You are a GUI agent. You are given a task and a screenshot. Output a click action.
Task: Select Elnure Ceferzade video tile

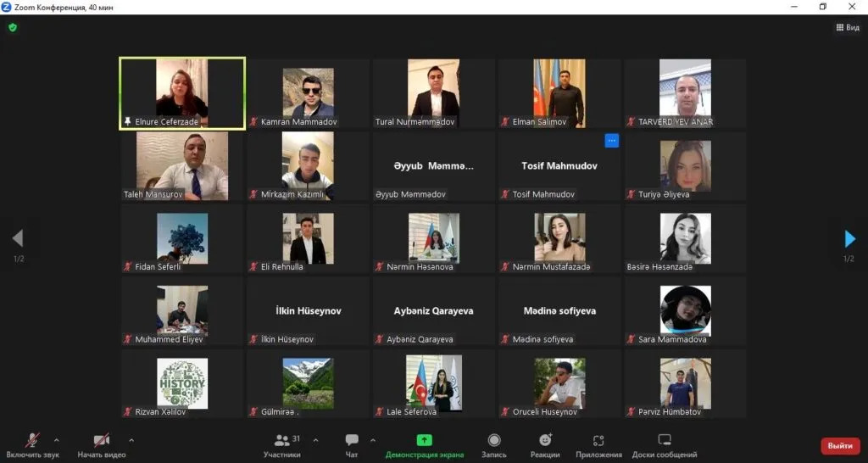click(182, 93)
